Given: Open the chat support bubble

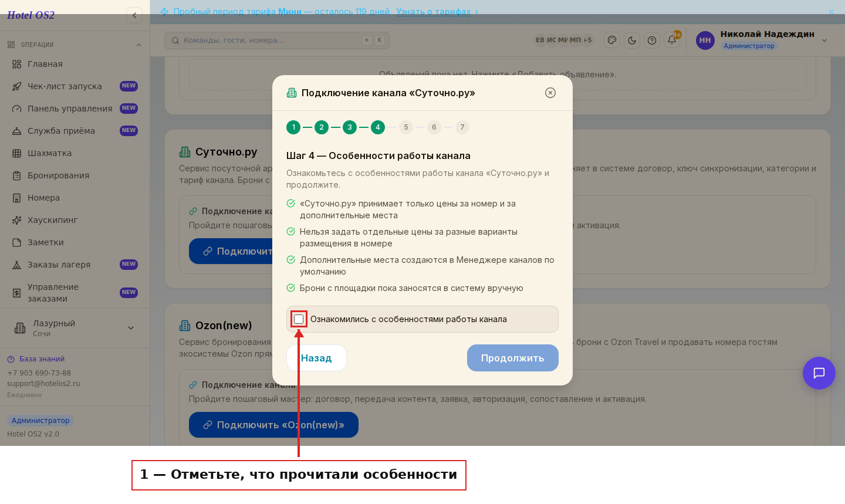Looking at the screenshot, I should tap(819, 373).
